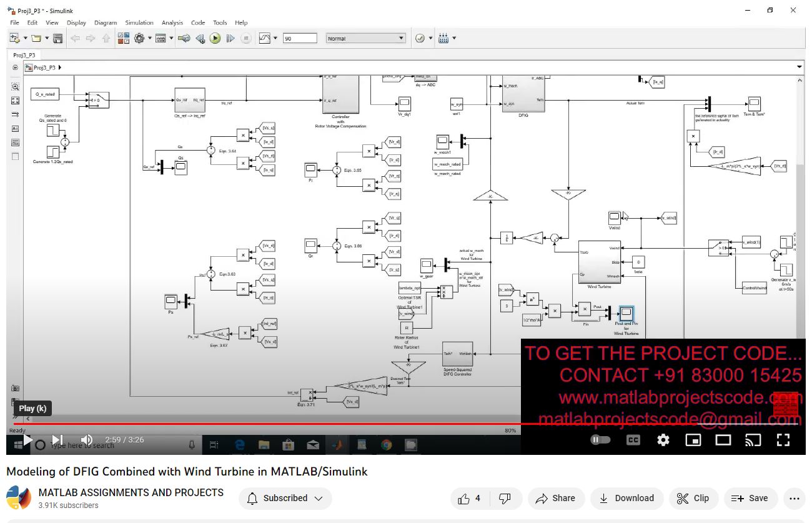Seek on the red video progress bar
The height and width of the screenshot is (523, 812).
[x=312, y=424]
